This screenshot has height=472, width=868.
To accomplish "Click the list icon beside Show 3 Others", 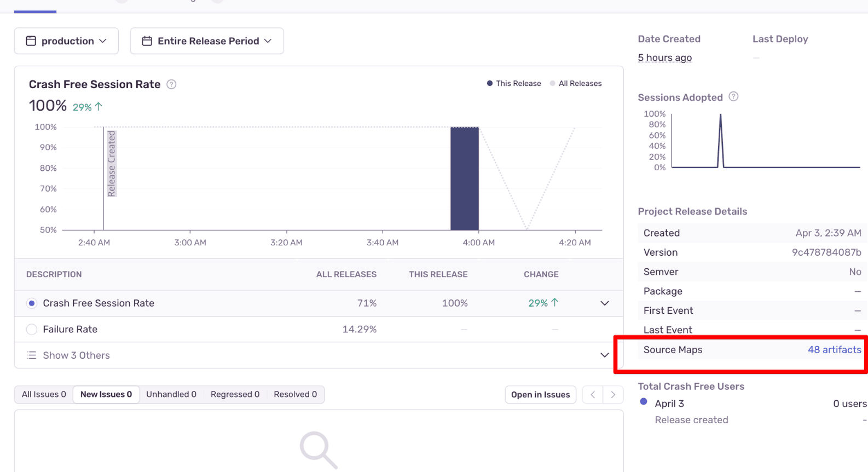I will pyautogui.click(x=32, y=355).
